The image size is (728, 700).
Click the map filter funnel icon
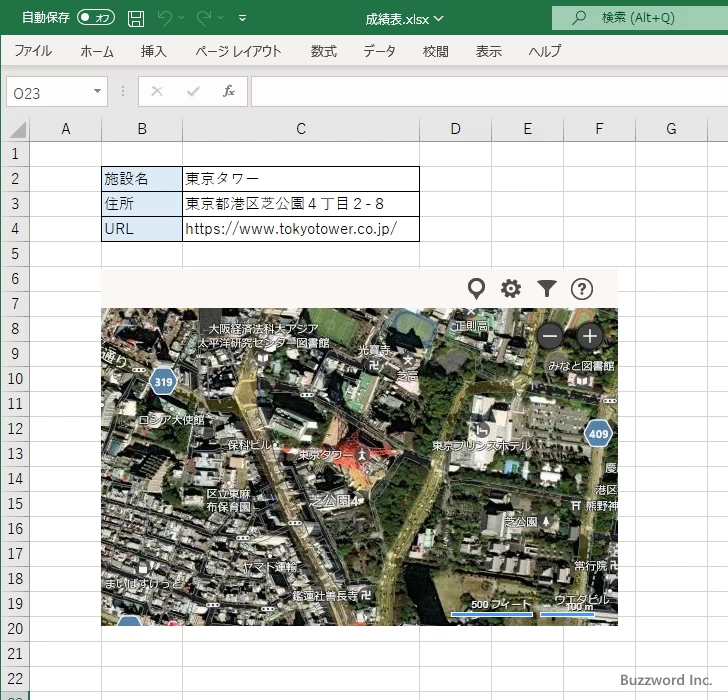click(547, 289)
